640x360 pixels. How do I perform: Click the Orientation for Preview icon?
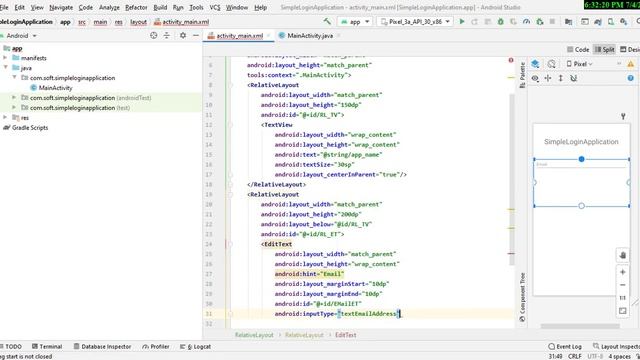click(551, 64)
